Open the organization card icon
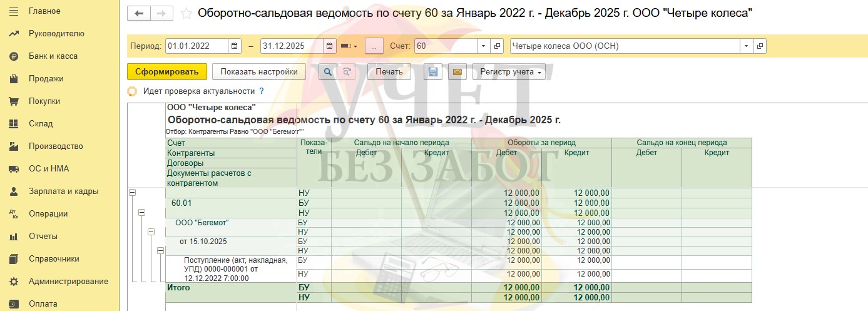This screenshot has height=311, width=868. tap(760, 46)
